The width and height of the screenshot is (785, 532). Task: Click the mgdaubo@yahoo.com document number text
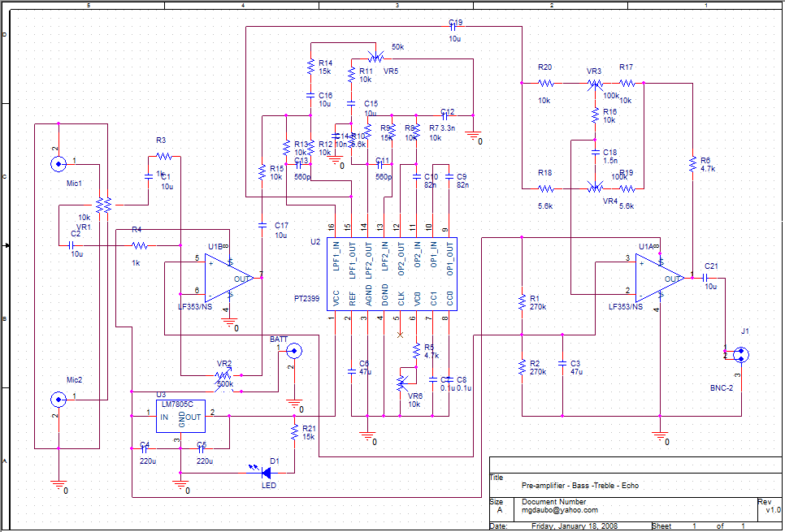pyautogui.click(x=560, y=510)
